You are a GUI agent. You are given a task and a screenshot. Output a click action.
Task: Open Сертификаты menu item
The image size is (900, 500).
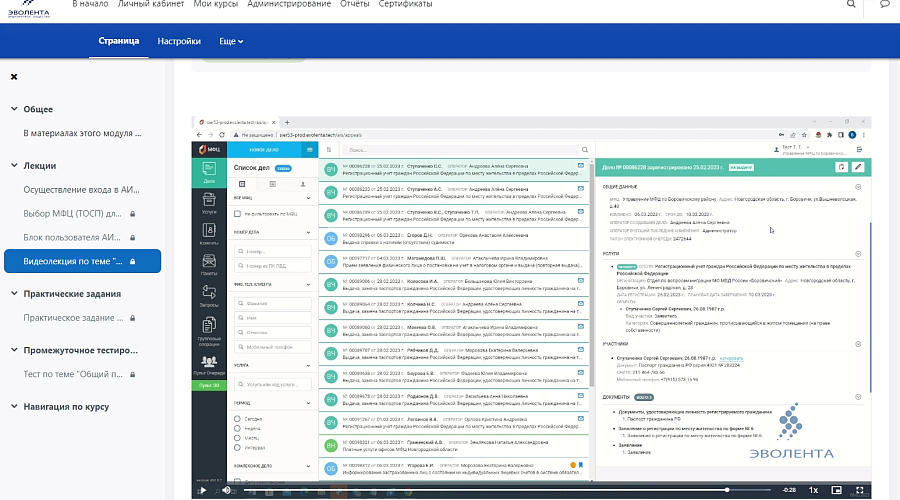tap(405, 4)
